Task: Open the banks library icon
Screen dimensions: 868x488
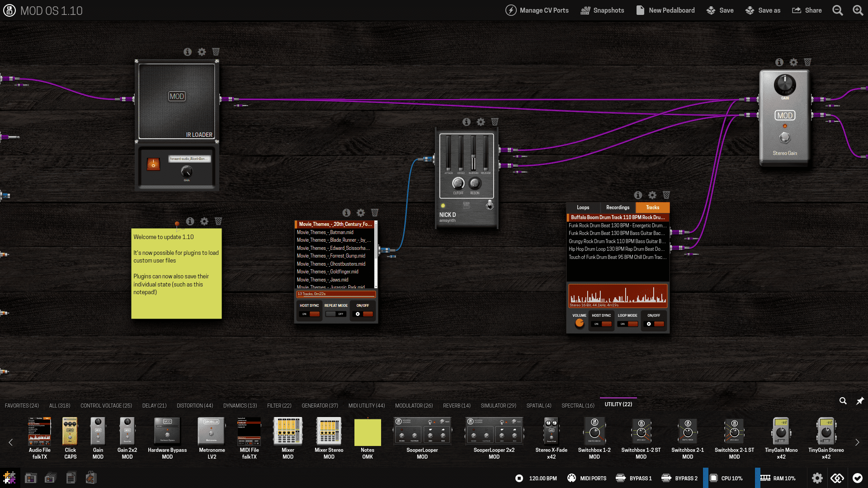Action: pyautogui.click(x=51, y=478)
